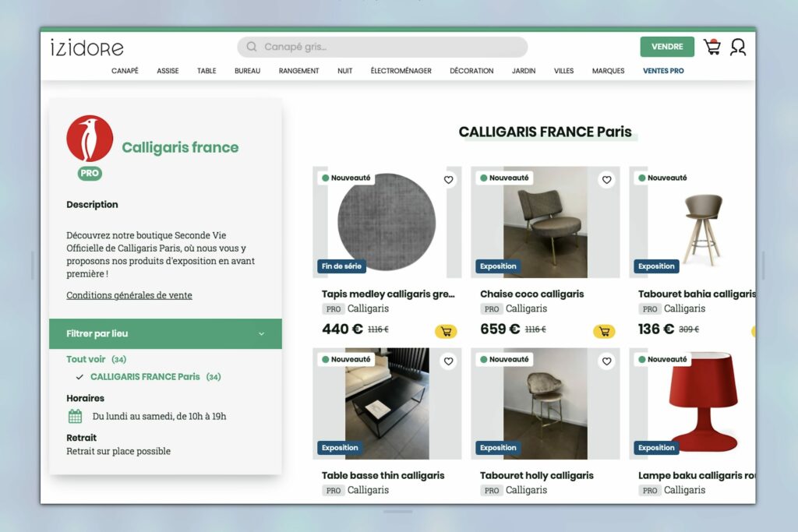The width and height of the screenshot is (798, 532).
Task: Click the calendar icon beside Horaires
Action: pos(75,416)
